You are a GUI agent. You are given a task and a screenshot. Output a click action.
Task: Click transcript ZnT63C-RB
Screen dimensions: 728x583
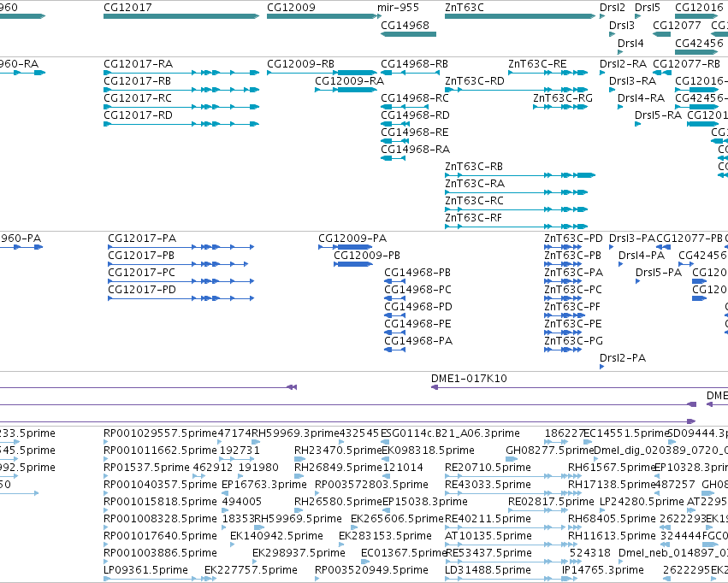[x=520, y=175]
